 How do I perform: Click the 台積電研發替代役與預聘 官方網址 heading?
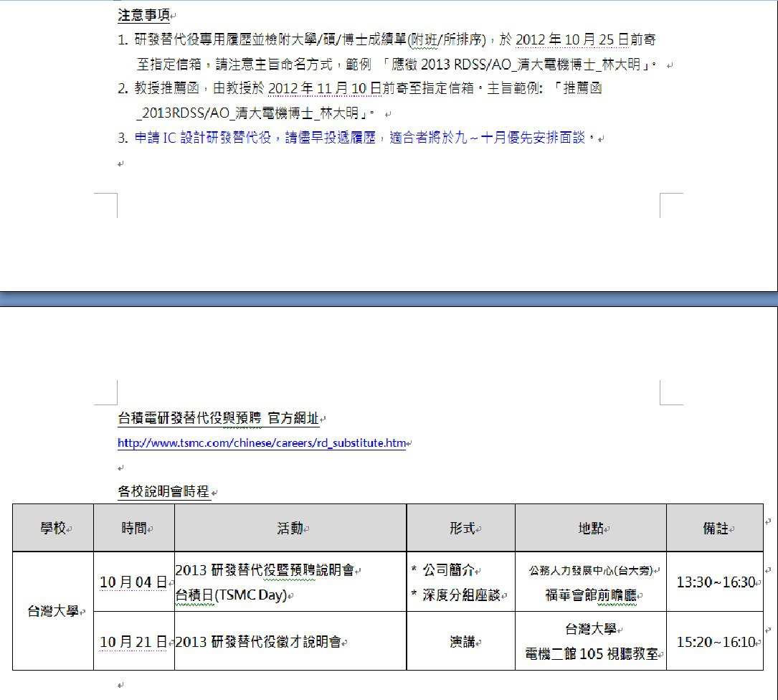(x=218, y=419)
